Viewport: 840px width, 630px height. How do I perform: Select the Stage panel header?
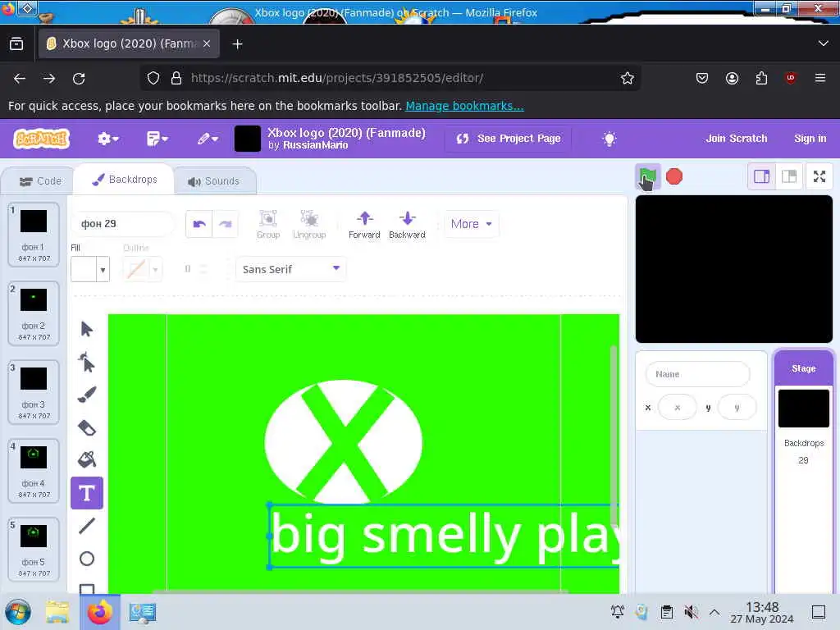tap(804, 368)
